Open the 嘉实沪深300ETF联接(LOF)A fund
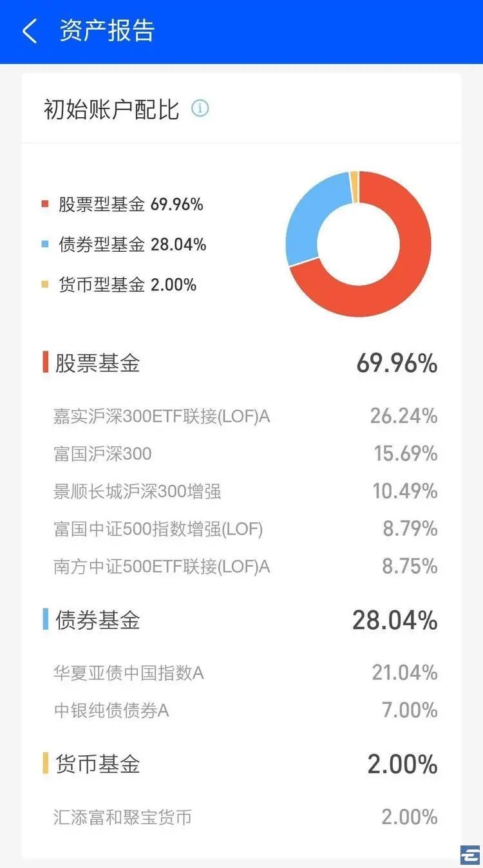 tap(162, 417)
